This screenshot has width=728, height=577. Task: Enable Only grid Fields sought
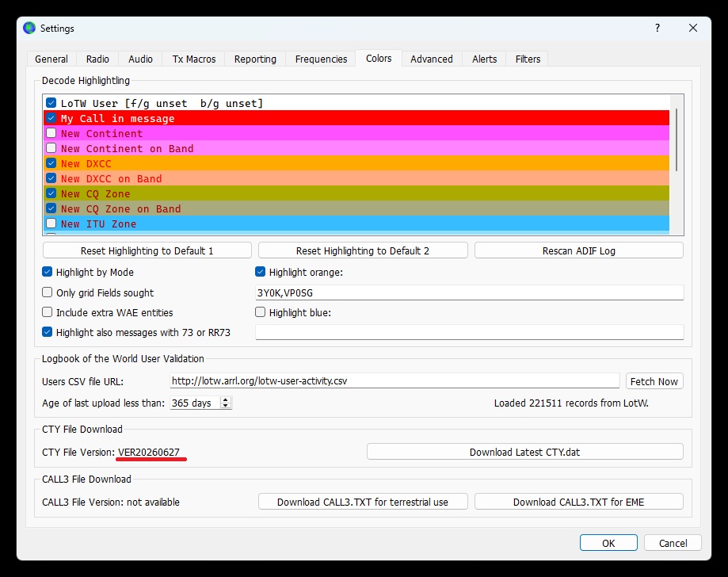coord(47,292)
